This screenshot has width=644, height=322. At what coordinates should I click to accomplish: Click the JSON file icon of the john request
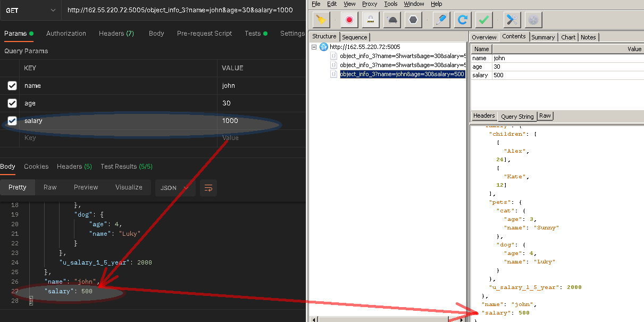pyautogui.click(x=334, y=75)
